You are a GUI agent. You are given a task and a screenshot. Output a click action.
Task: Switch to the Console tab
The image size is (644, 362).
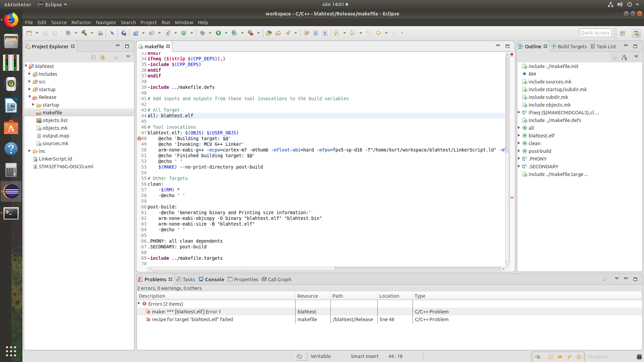[211, 279]
